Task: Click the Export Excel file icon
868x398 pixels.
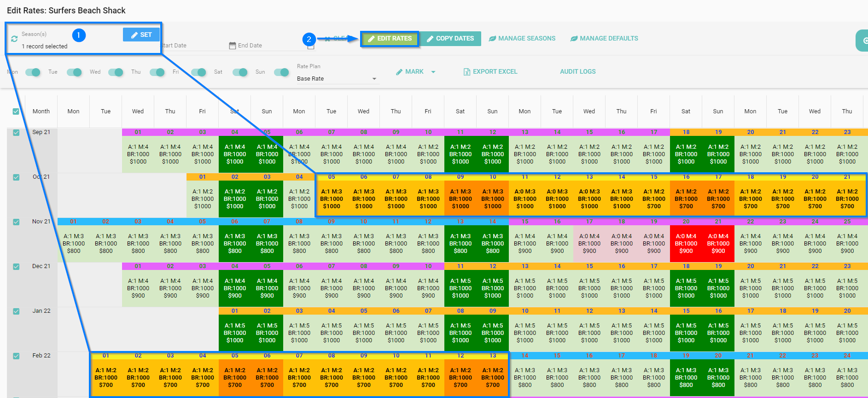Action: coord(466,72)
